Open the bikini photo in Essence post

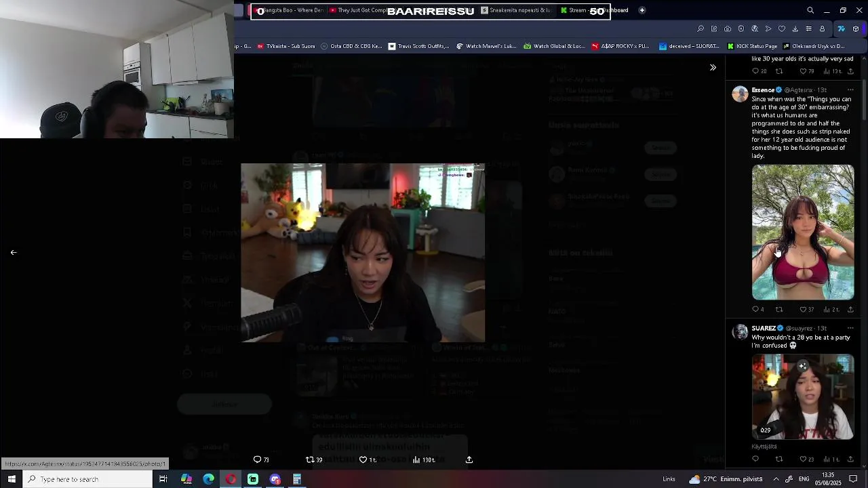pyautogui.click(x=803, y=232)
